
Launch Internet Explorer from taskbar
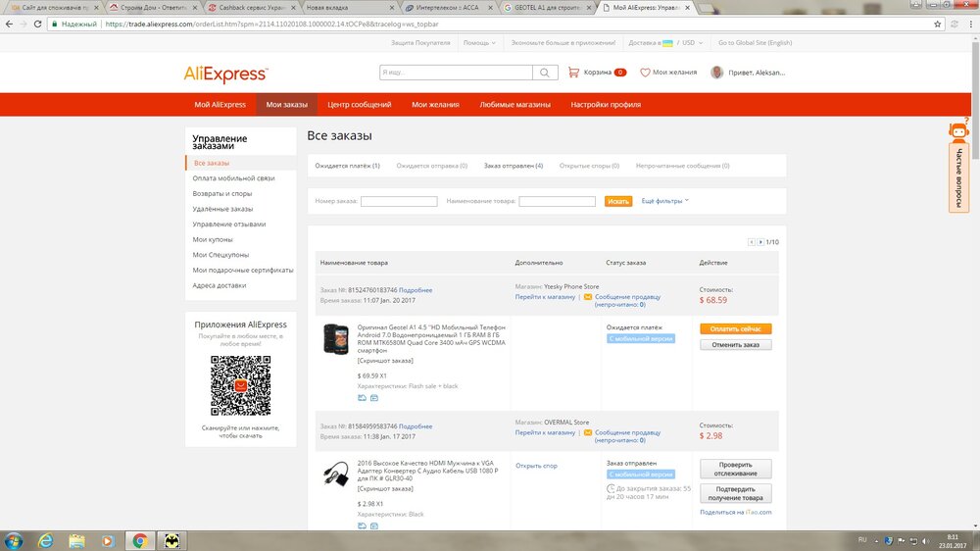pyautogui.click(x=45, y=541)
